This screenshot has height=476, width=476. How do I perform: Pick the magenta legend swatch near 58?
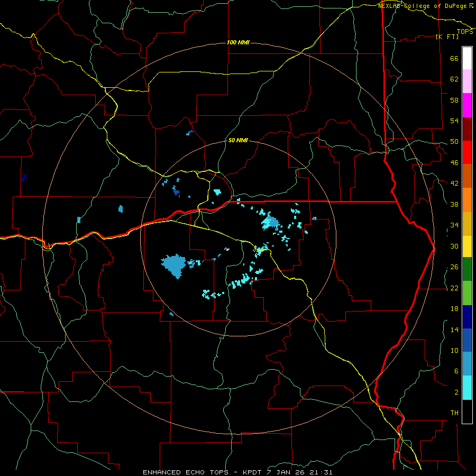[x=467, y=105]
